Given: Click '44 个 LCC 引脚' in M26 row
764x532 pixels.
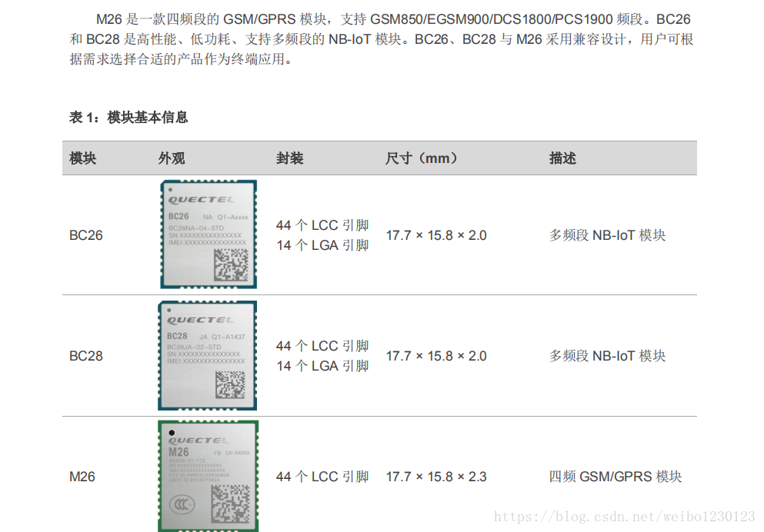Looking at the screenshot, I should point(322,477).
